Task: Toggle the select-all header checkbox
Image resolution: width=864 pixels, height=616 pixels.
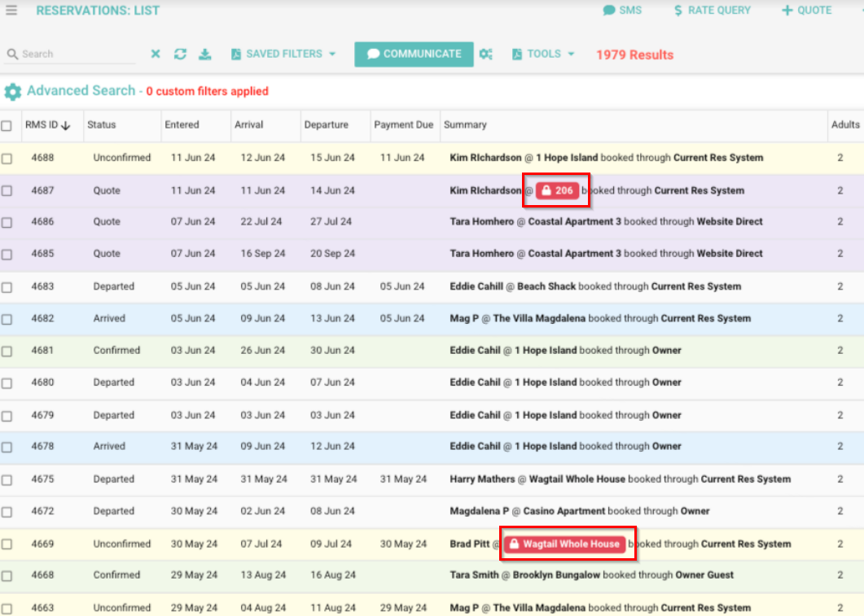Action: point(7,126)
